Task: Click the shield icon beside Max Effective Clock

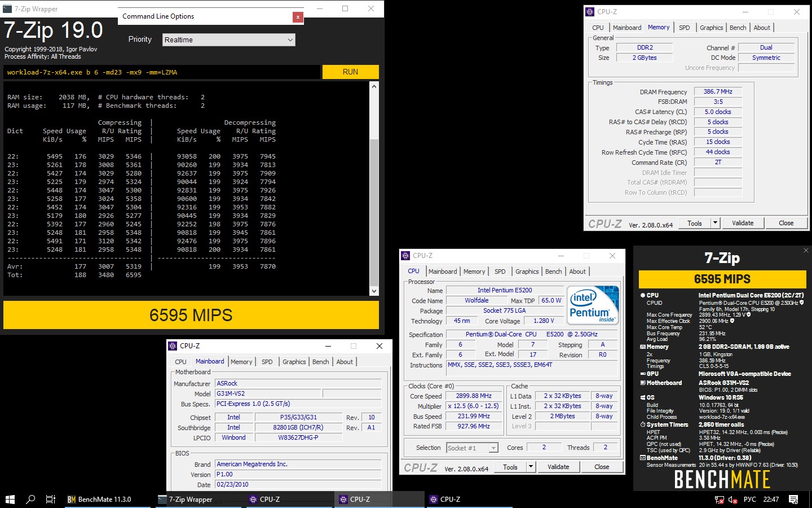Action: 732,321
